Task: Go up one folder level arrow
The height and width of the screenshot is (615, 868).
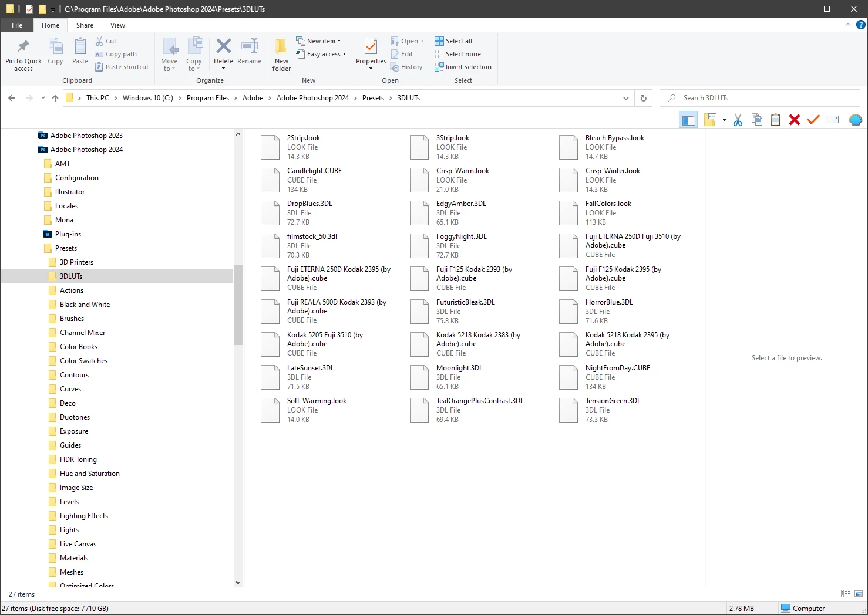Action: [55, 98]
